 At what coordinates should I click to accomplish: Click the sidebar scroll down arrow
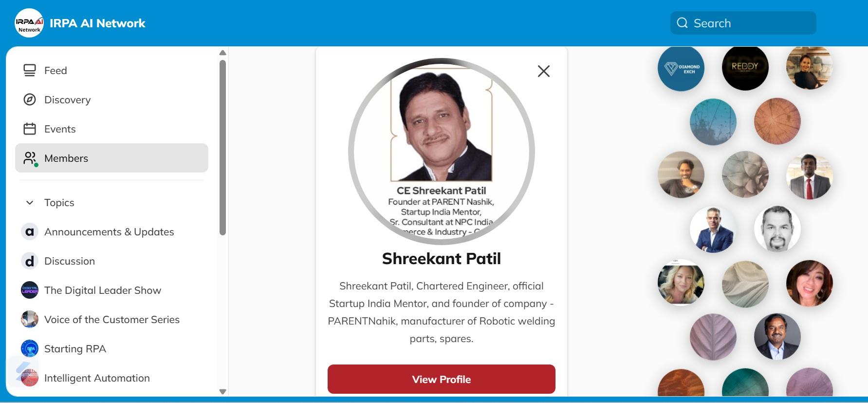[223, 391]
